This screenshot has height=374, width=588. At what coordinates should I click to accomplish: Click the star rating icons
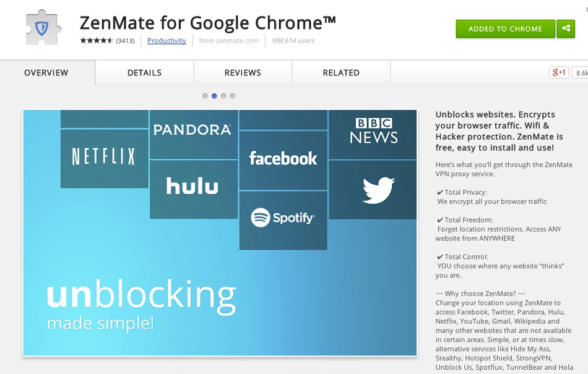(x=96, y=40)
